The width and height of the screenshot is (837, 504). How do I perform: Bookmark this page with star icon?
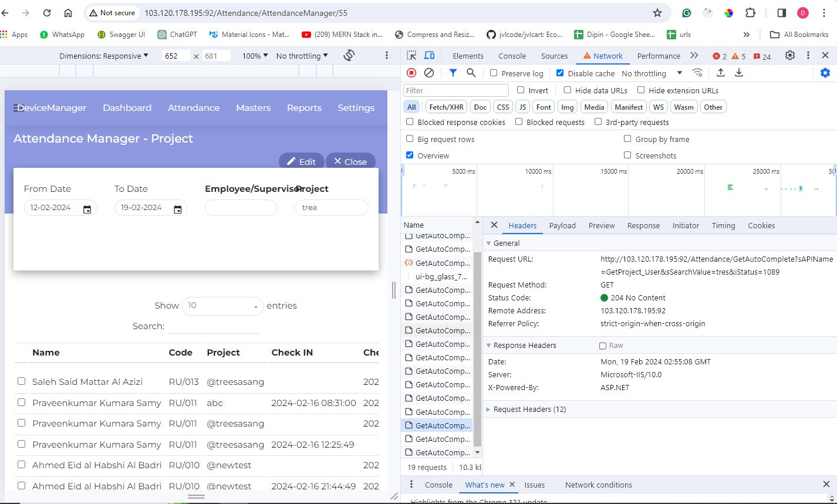[657, 13]
